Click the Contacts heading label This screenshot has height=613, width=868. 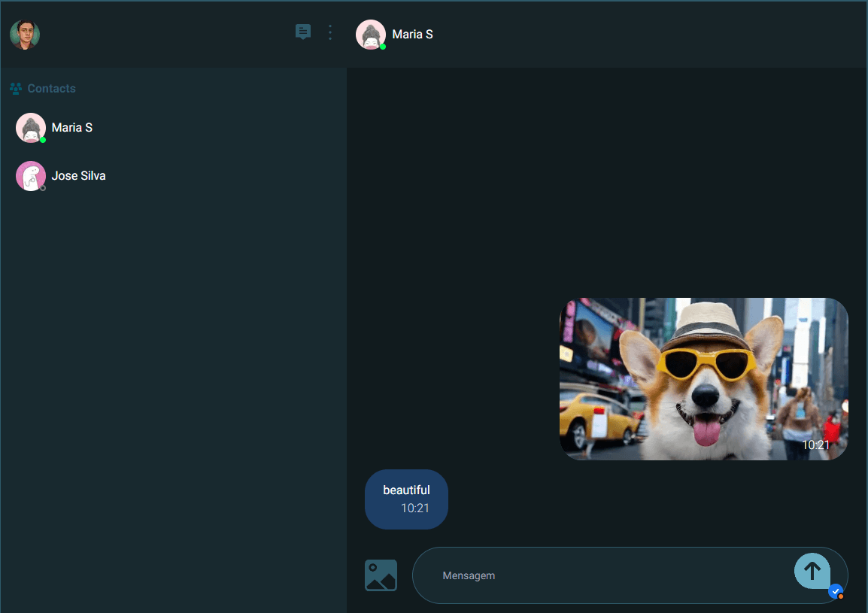pyautogui.click(x=51, y=88)
